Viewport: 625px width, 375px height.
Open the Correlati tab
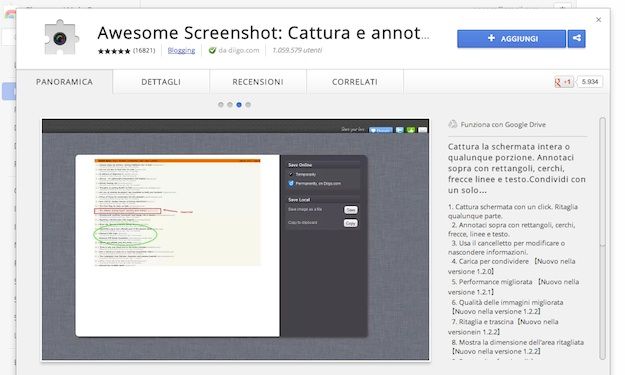[355, 82]
